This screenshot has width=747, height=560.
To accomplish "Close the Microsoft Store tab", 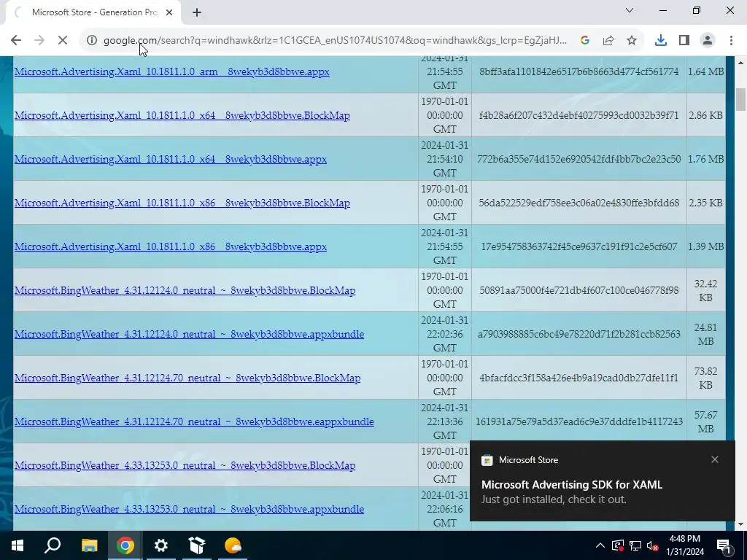I will (x=169, y=12).
